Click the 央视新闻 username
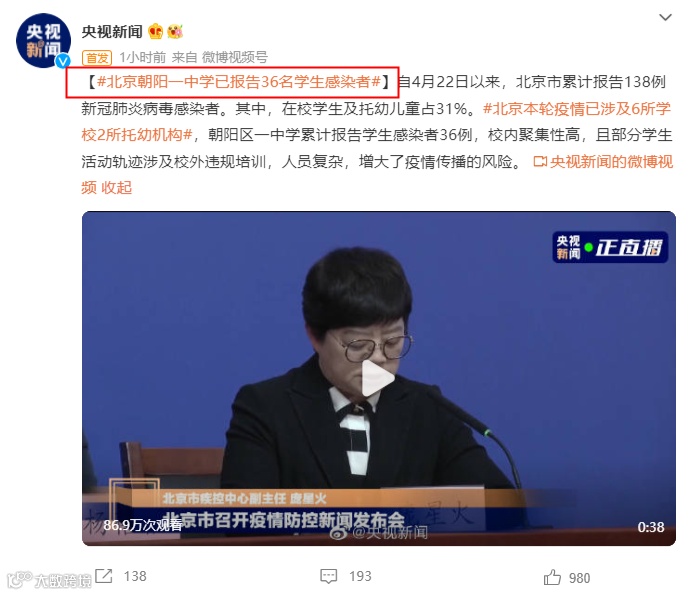Screen dimensions: 691x595 pos(112,32)
